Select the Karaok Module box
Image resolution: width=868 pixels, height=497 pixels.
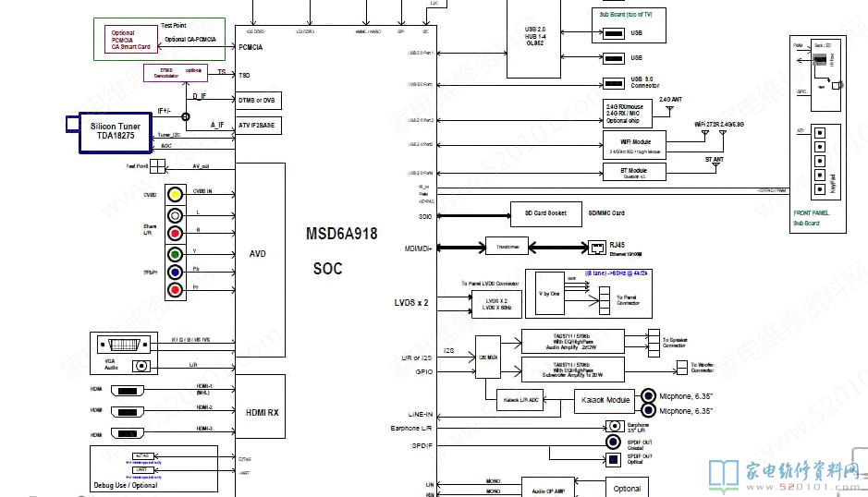click(x=605, y=402)
